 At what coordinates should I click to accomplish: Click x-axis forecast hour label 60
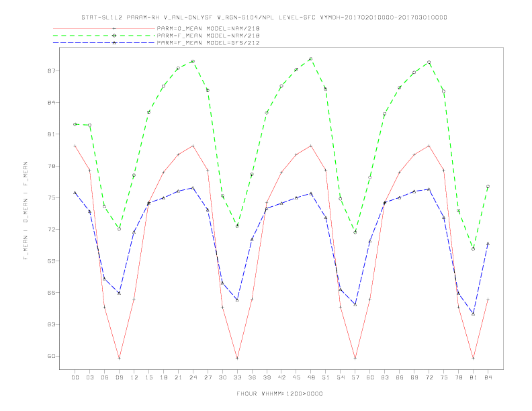(370, 377)
